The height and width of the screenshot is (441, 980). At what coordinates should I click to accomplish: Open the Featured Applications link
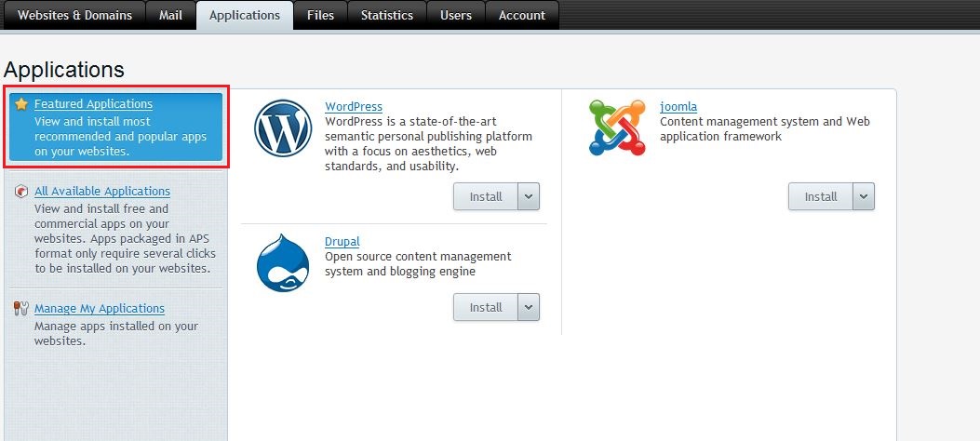(x=93, y=104)
